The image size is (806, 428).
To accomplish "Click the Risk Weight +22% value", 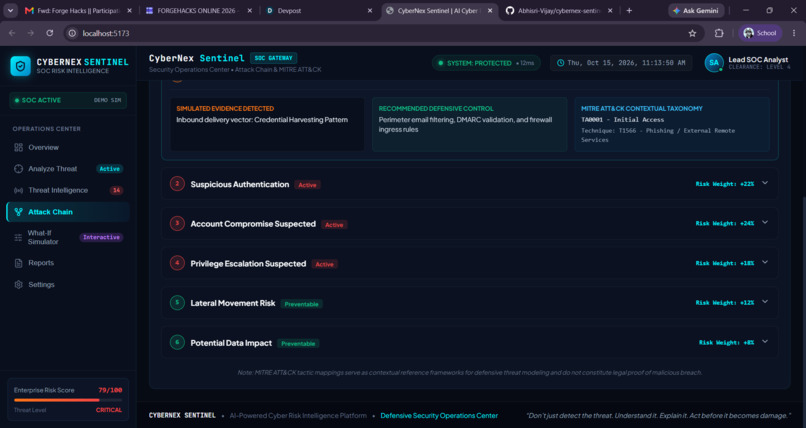I will [725, 184].
